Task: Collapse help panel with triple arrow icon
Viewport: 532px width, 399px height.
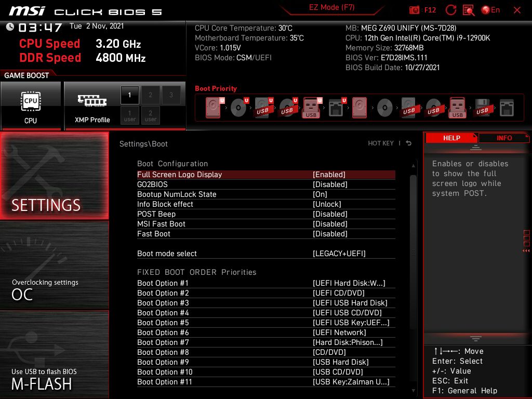Action: [526, 251]
